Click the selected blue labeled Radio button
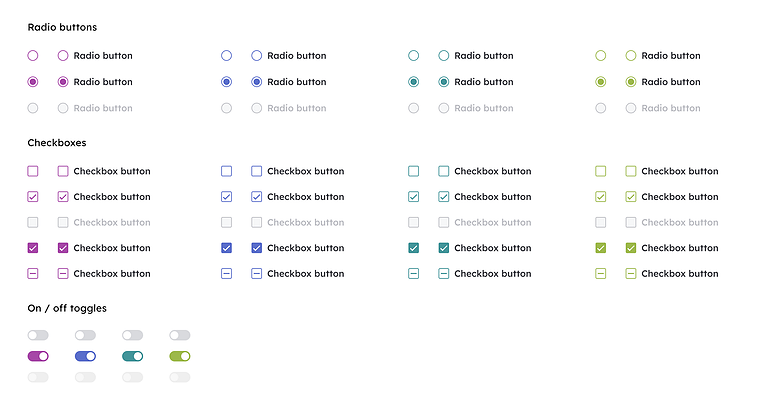 tap(257, 82)
